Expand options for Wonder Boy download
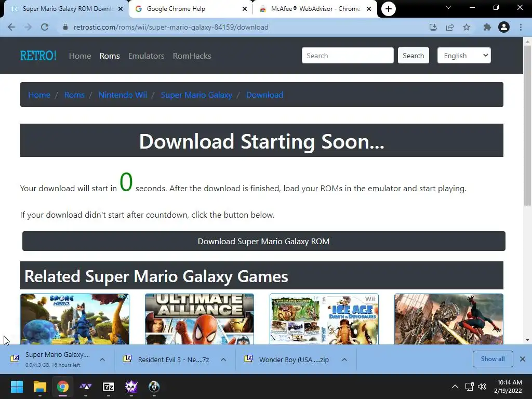532x399 pixels. (344, 360)
